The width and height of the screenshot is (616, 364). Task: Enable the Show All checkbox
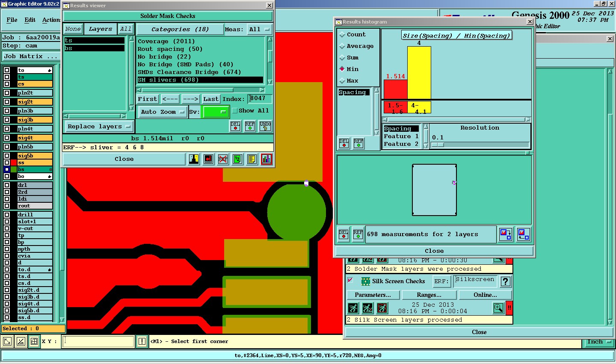(x=234, y=111)
